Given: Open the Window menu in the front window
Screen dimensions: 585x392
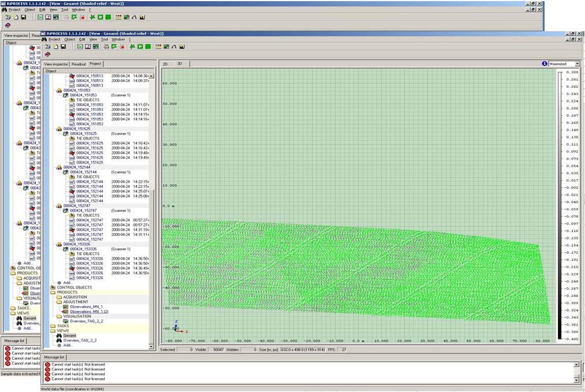Looking at the screenshot, I should coord(119,39).
